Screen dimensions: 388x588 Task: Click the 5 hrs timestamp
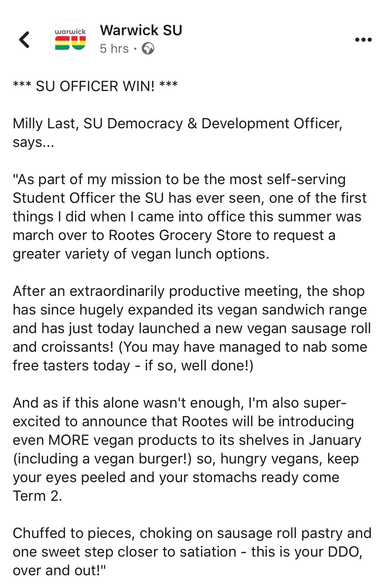click(114, 49)
